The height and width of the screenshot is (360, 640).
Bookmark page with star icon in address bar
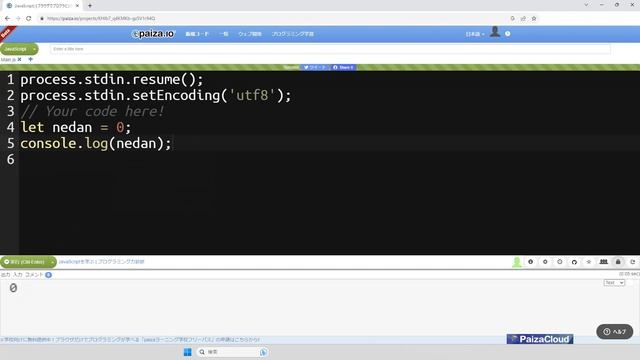coord(534,18)
